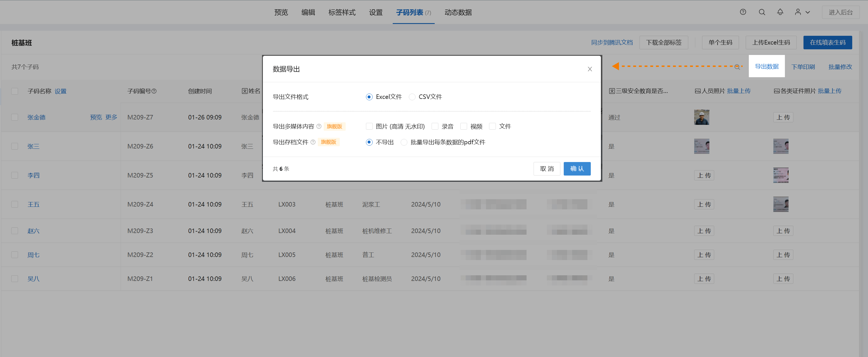Open the 吴八 sub-code name link
This screenshot has width=868, height=357.
click(33, 279)
